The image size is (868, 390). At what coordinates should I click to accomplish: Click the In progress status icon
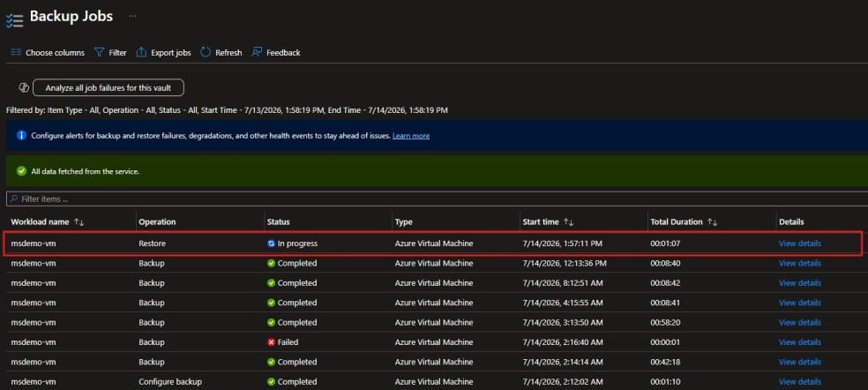[x=272, y=244]
